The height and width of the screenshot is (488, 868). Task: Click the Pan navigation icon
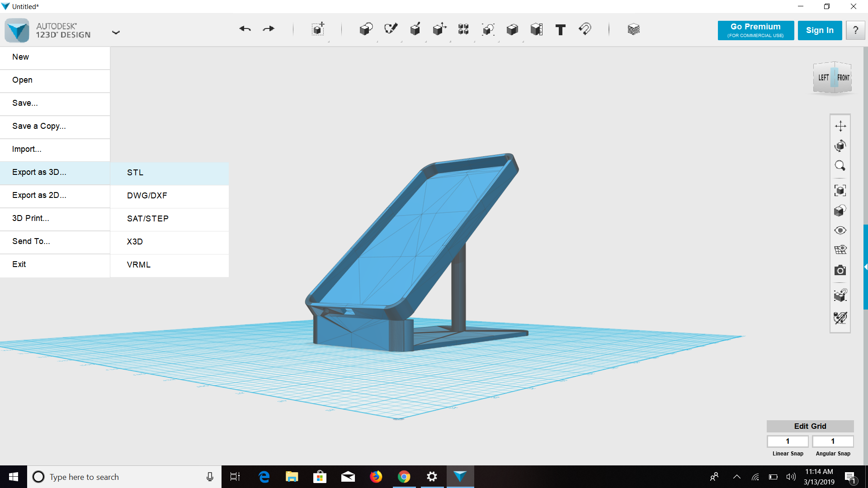pyautogui.click(x=840, y=126)
